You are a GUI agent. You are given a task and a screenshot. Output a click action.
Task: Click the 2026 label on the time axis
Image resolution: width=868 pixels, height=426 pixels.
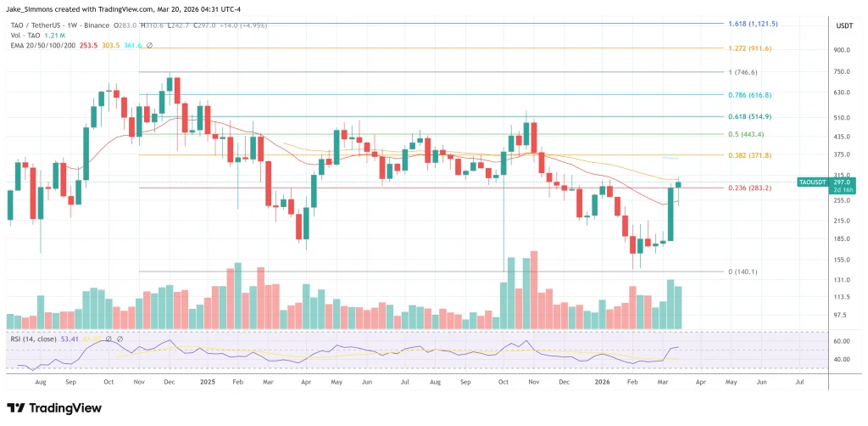(601, 382)
